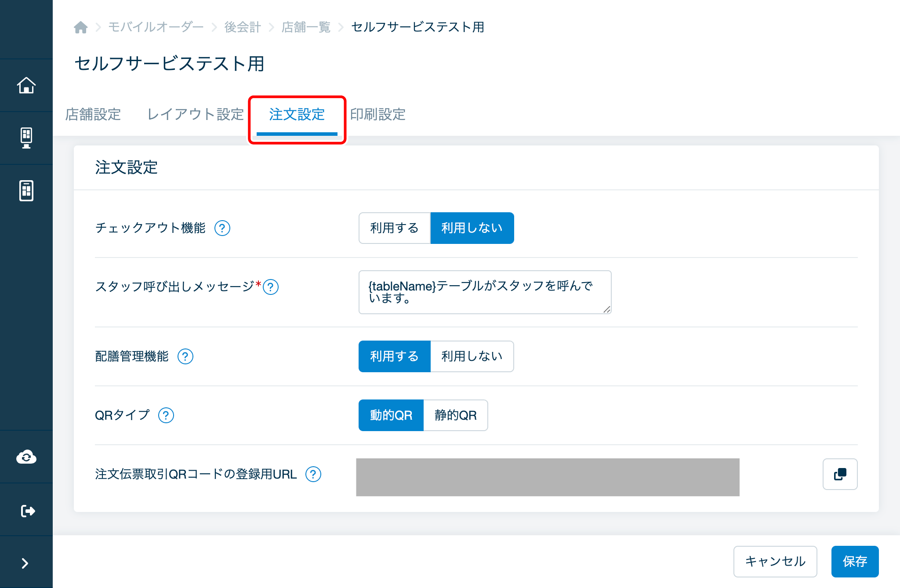Open the mobile order sidebar icon

pyautogui.click(x=26, y=191)
